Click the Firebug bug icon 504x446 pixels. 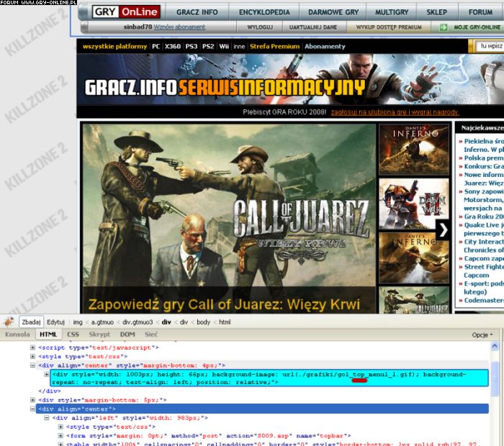coord(9,322)
